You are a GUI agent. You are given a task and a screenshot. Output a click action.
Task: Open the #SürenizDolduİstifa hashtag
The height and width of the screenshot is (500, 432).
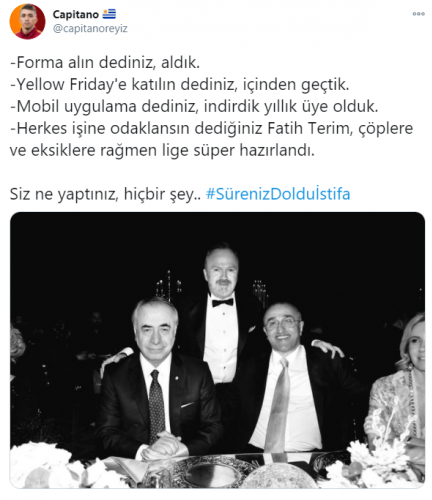[278, 193]
